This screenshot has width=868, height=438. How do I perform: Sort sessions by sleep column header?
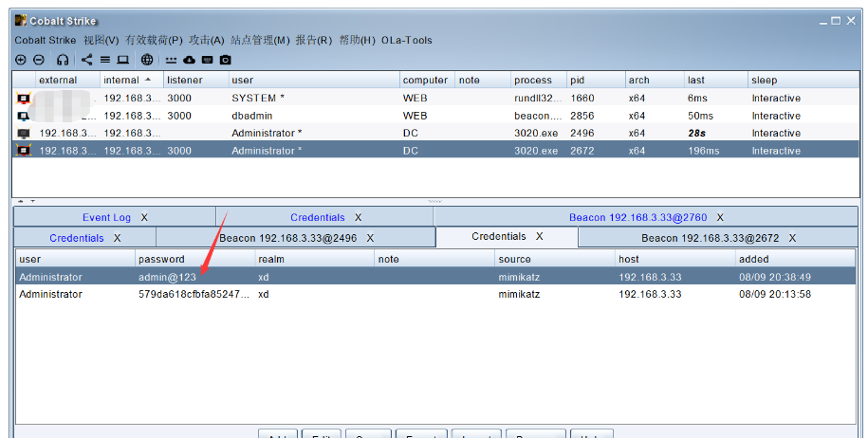click(x=803, y=80)
